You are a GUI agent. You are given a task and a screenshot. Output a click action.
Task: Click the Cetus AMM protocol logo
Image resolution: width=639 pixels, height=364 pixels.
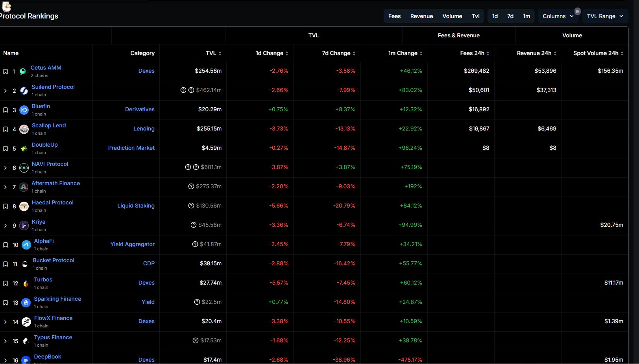[x=24, y=71]
